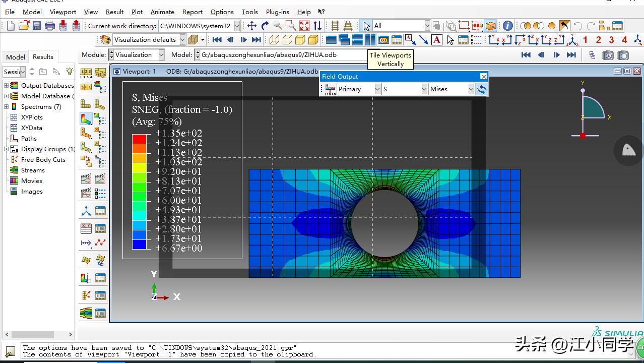Image resolution: width=644 pixels, height=363 pixels.
Task: Toggle the light bulb tip icon
Action: [x=70, y=72]
